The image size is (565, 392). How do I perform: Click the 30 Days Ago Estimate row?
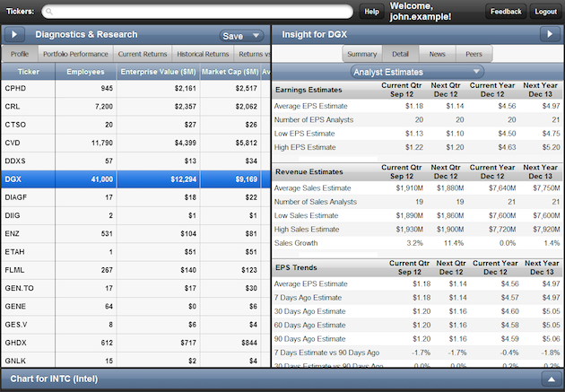(x=417, y=311)
